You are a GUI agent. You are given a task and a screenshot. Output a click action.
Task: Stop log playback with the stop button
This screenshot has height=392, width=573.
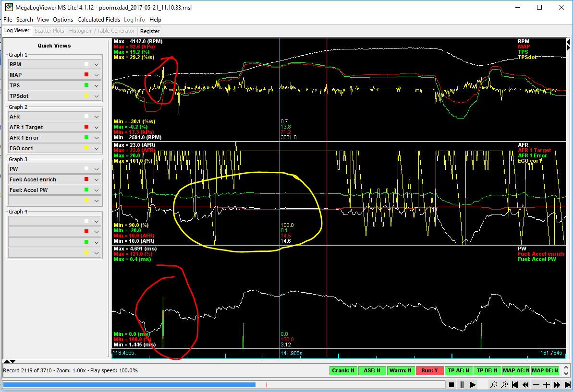[x=451, y=385]
